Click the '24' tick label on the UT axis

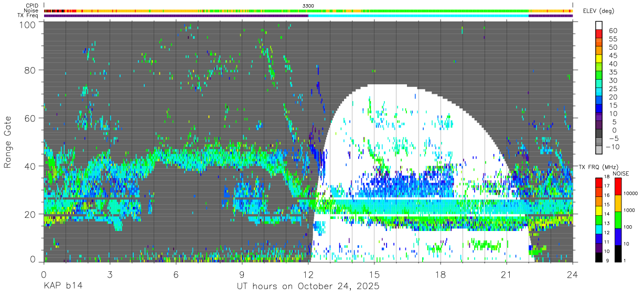pyautogui.click(x=573, y=274)
